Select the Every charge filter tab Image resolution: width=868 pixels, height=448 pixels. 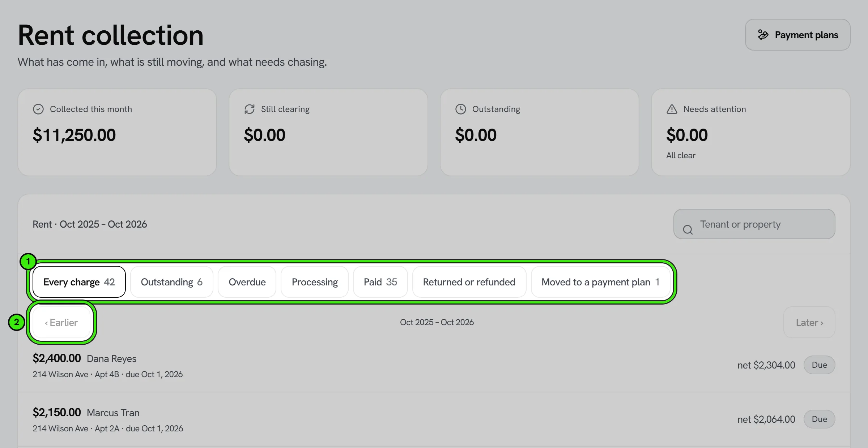[x=79, y=282]
